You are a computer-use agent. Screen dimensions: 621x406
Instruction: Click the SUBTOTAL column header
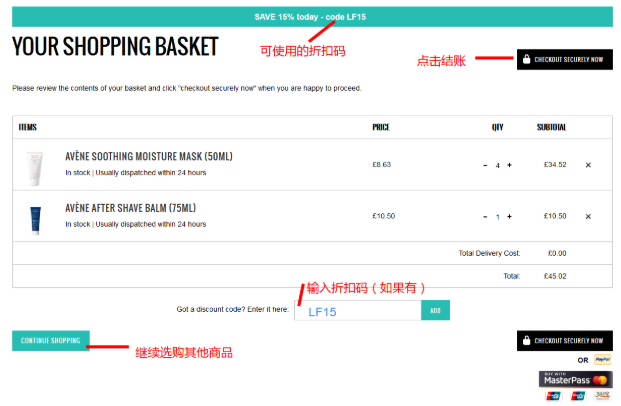pyautogui.click(x=551, y=127)
